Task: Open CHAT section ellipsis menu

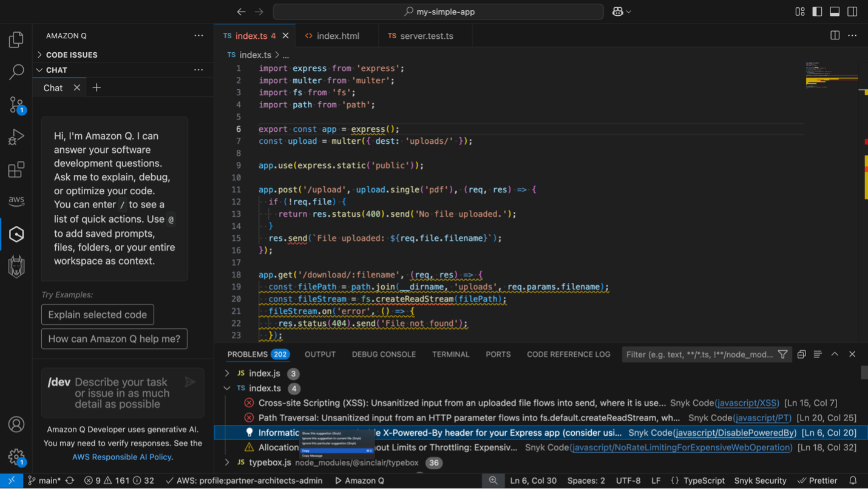Action: click(x=198, y=70)
